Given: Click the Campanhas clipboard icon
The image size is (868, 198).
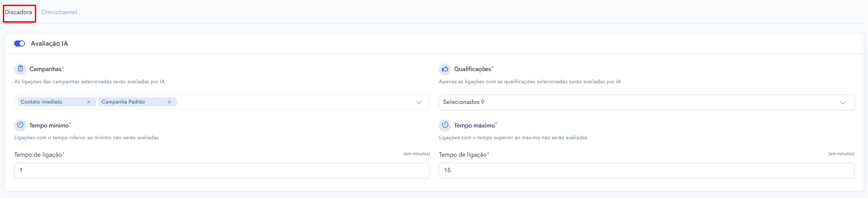Looking at the screenshot, I should tap(20, 69).
